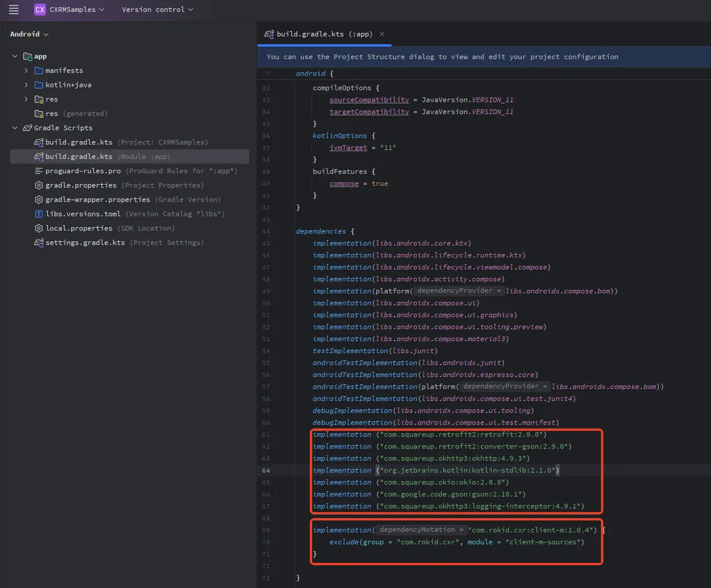Viewport: 711px width, 588px height.
Task: Click line number 64 in the gutter
Action: click(x=266, y=470)
